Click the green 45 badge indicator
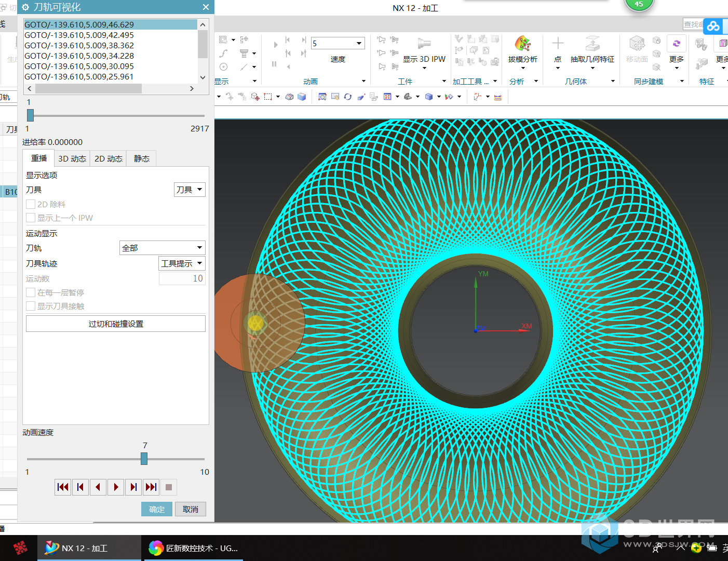This screenshot has width=728, height=561. tap(639, 5)
